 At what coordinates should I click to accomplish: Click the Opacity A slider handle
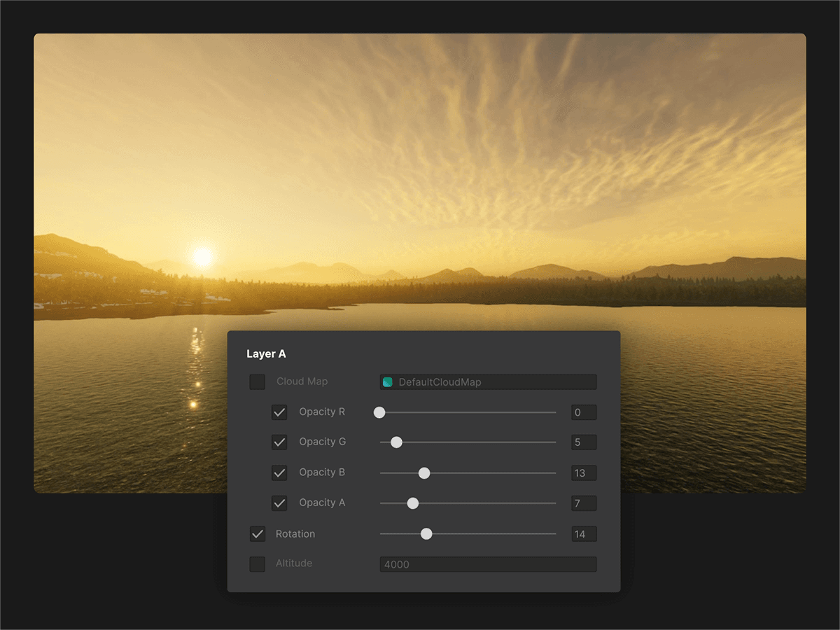pos(412,503)
